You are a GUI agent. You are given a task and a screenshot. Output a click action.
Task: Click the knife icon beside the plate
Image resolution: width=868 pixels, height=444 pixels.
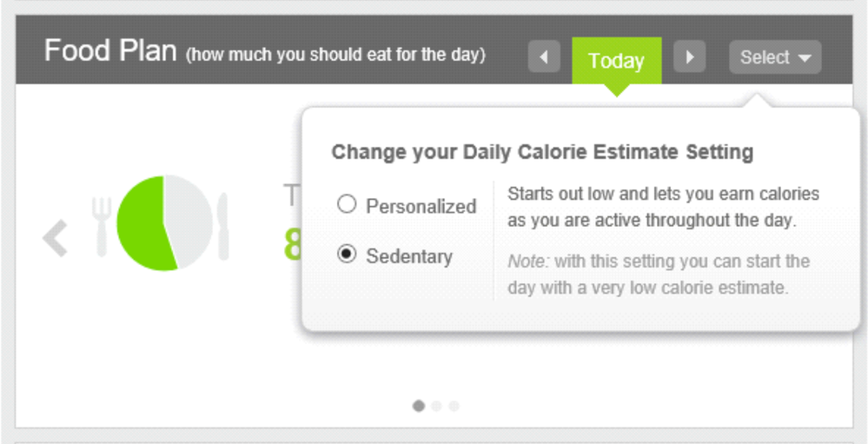click(x=223, y=227)
